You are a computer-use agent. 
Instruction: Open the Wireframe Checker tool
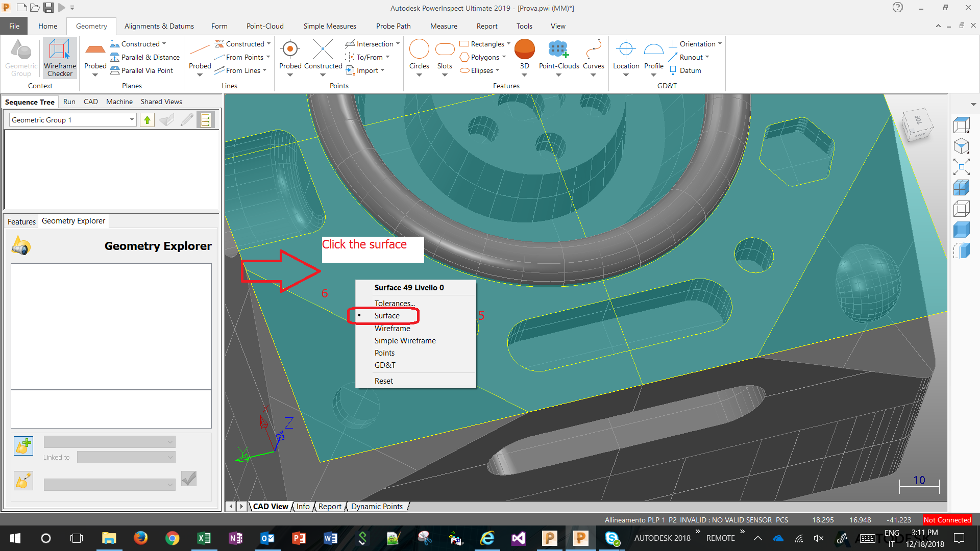(x=59, y=57)
